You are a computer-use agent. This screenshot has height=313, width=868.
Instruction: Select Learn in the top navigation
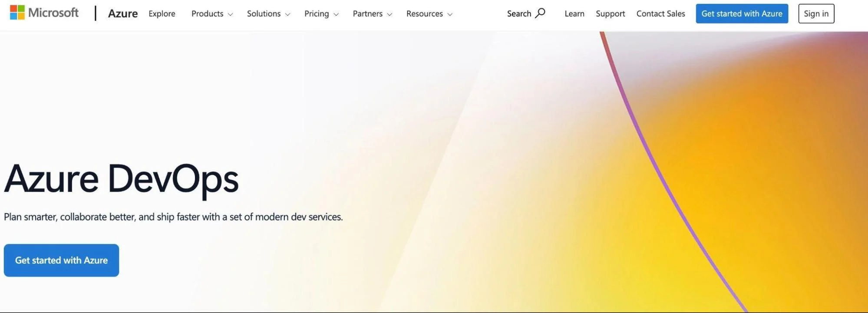click(x=574, y=13)
